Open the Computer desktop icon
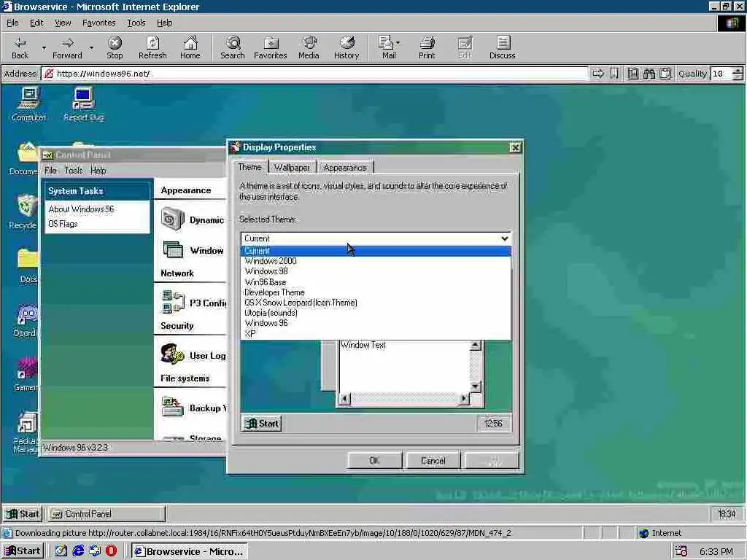Image resolution: width=747 pixels, height=560 pixels. (x=28, y=105)
